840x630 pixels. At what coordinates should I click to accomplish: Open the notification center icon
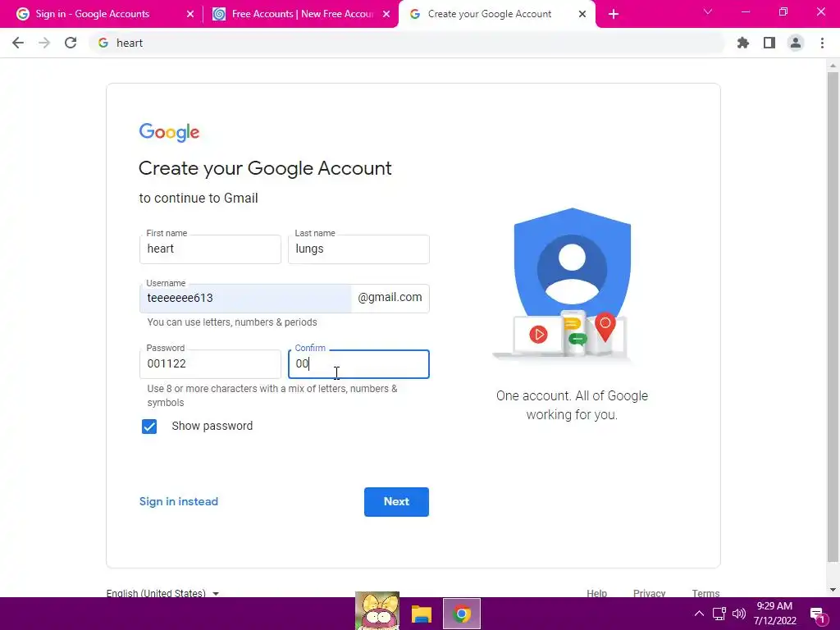817,614
